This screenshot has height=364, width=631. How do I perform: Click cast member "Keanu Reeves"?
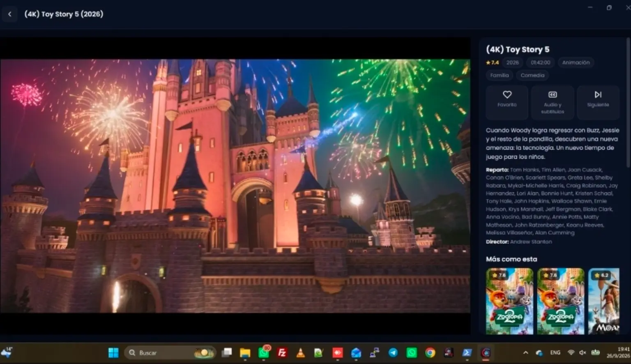585,225
